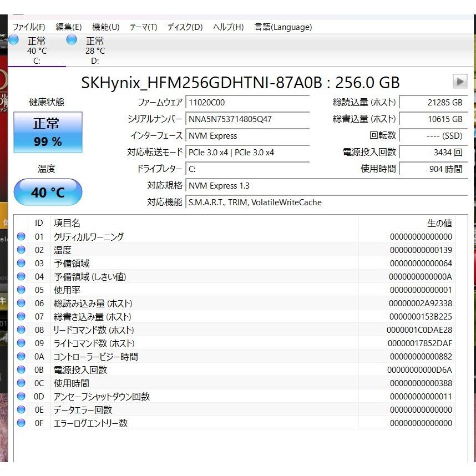Click the rotation rate value ---- (SSD)

pos(433,136)
